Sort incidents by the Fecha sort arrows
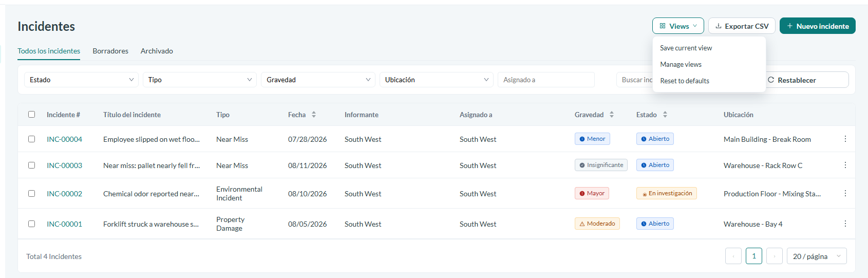 pyautogui.click(x=314, y=115)
